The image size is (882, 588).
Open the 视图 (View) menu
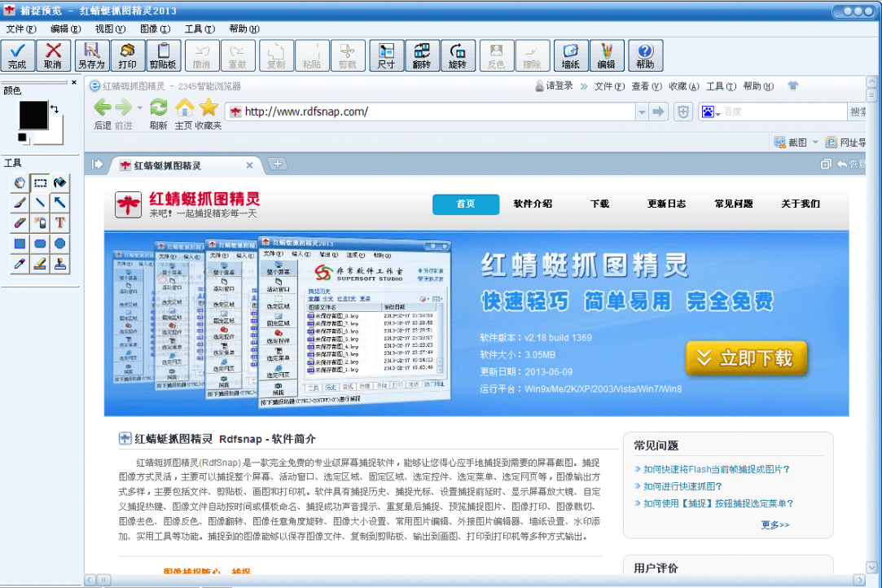point(110,29)
